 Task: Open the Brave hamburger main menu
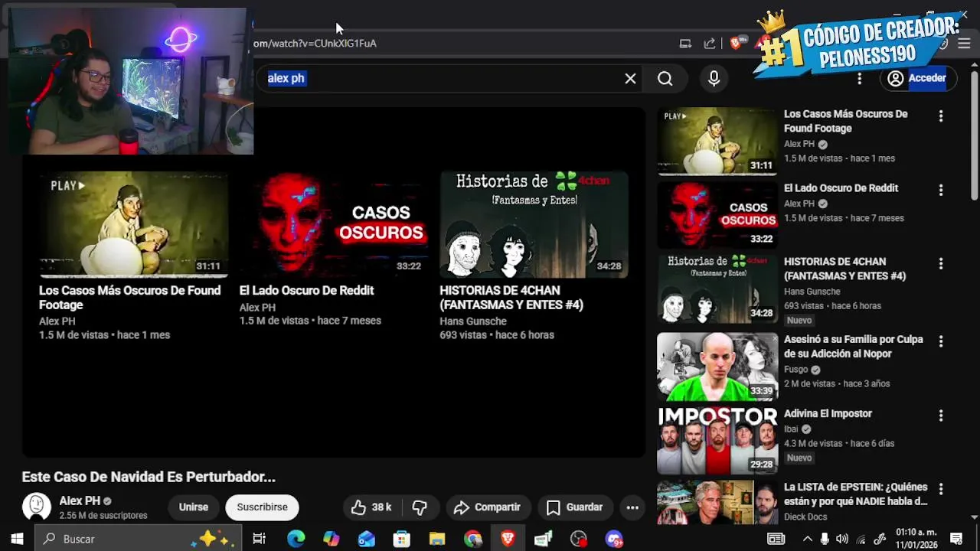[965, 44]
